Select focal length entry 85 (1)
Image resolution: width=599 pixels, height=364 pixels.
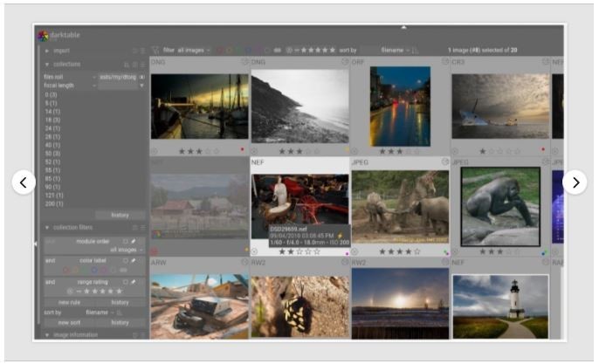[x=52, y=179]
